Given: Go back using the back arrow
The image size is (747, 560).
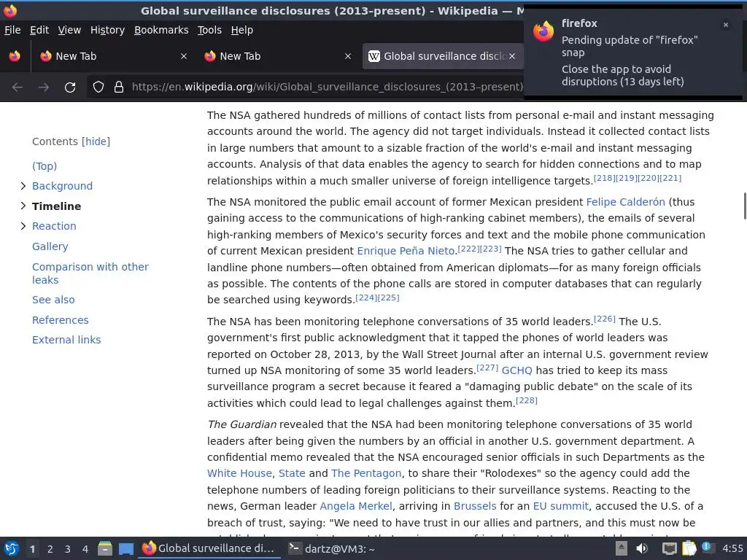Looking at the screenshot, I should click(18, 87).
